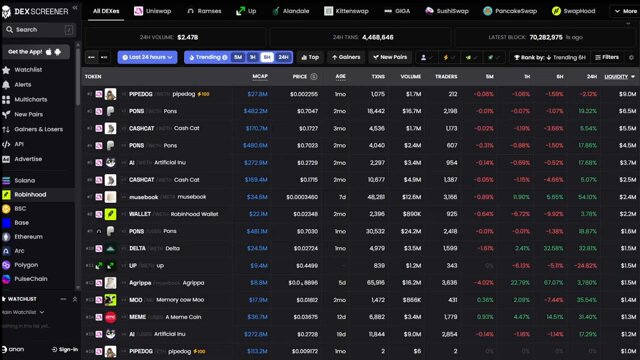
Task: Open Rank by Trending 6H dropdown
Action: (549, 58)
